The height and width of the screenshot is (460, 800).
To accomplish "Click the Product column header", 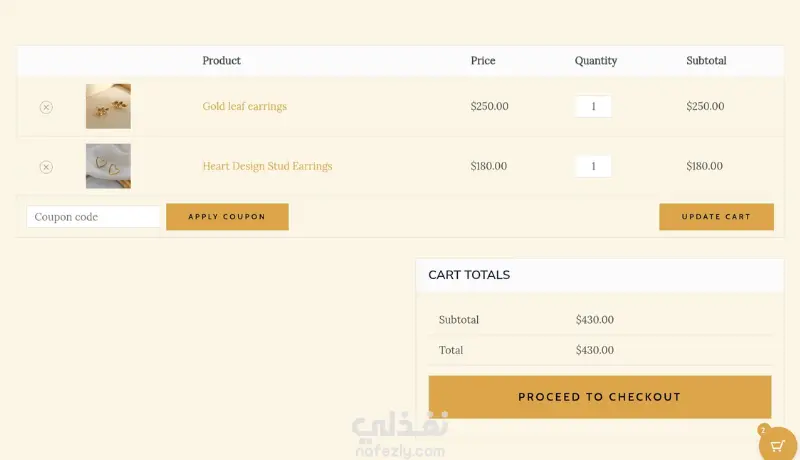I will [221, 61].
